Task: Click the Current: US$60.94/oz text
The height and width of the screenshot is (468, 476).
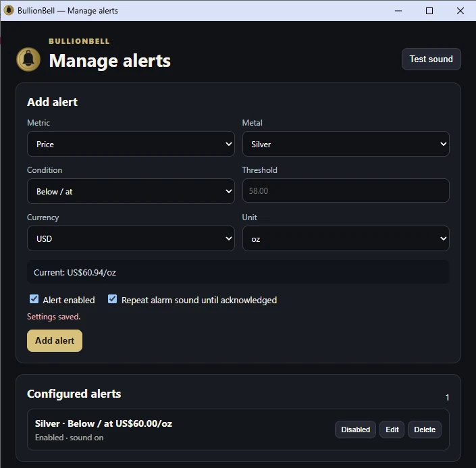Action: tap(75, 272)
